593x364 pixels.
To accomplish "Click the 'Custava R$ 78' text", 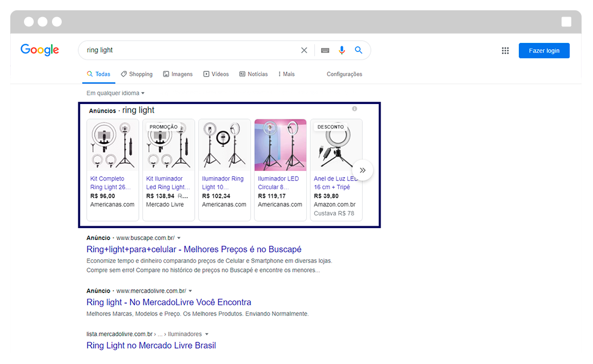I will 334,213.
